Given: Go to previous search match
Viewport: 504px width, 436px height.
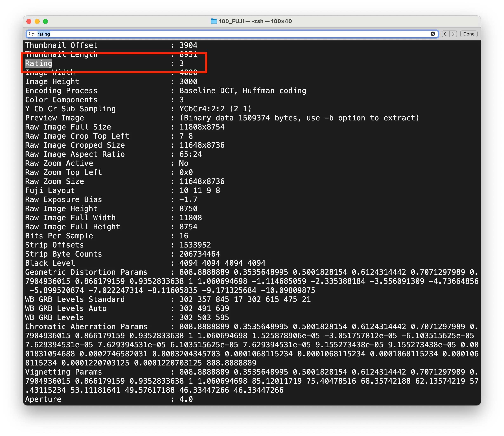Looking at the screenshot, I should coord(445,34).
